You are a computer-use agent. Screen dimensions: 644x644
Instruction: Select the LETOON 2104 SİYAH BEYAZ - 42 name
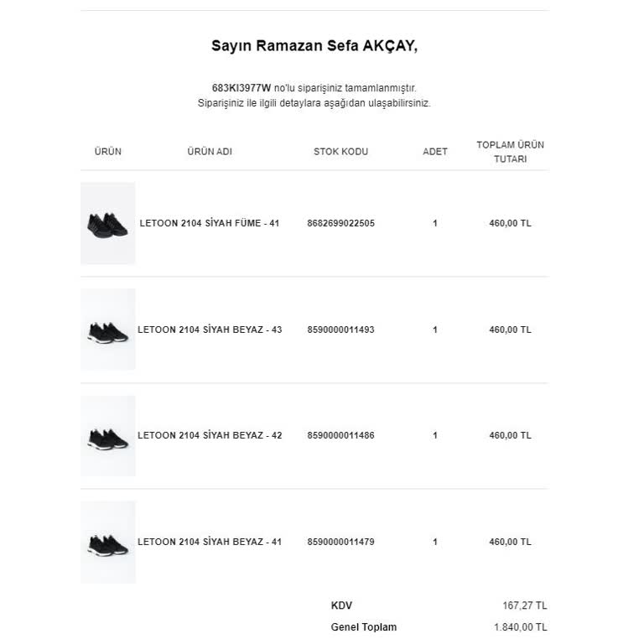pos(210,436)
